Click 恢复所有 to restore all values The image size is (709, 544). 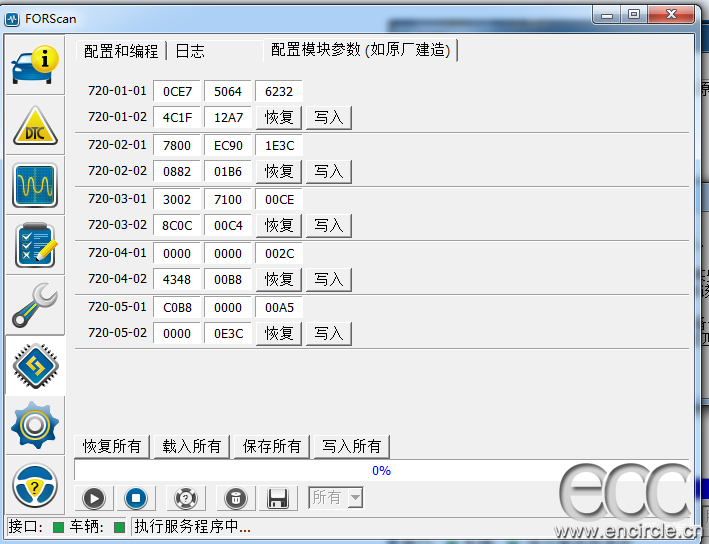click(x=112, y=446)
